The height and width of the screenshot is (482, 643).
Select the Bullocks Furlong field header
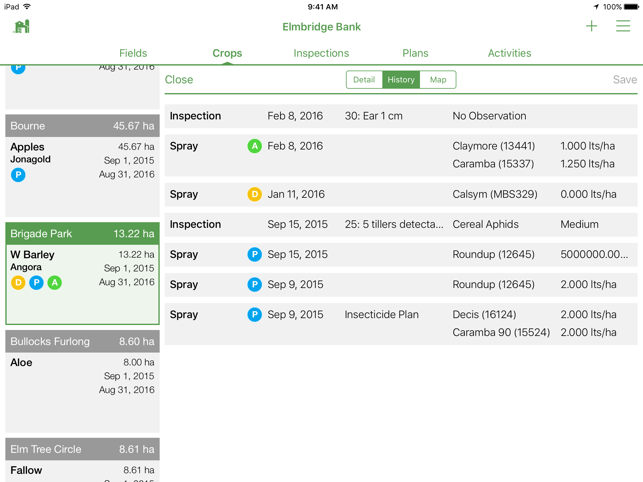tap(82, 342)
